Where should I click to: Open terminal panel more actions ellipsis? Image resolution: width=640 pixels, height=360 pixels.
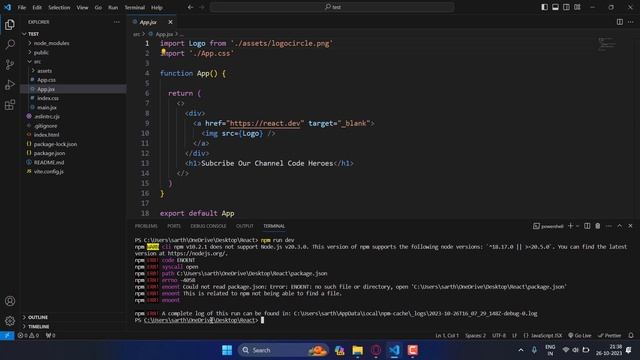(609, 226)
